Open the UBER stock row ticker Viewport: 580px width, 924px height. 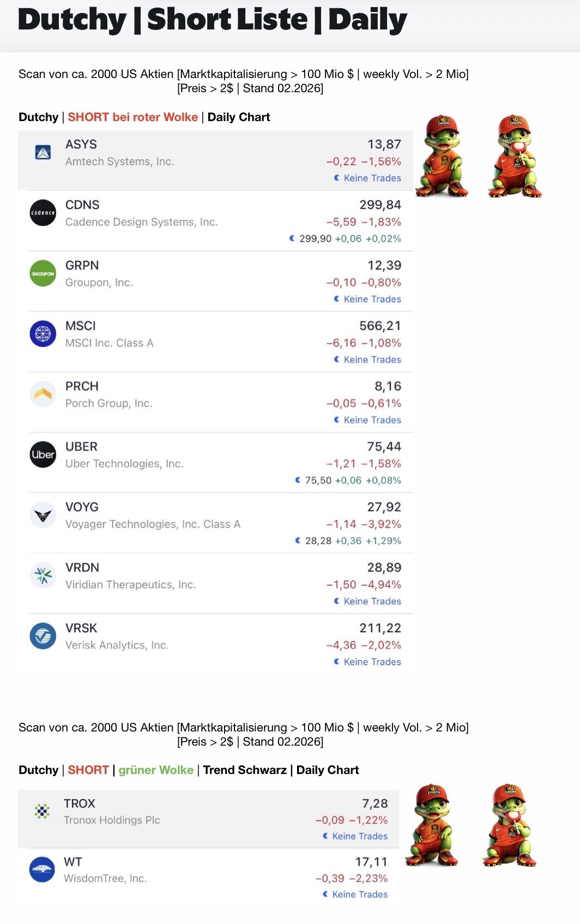coord(81,447)
